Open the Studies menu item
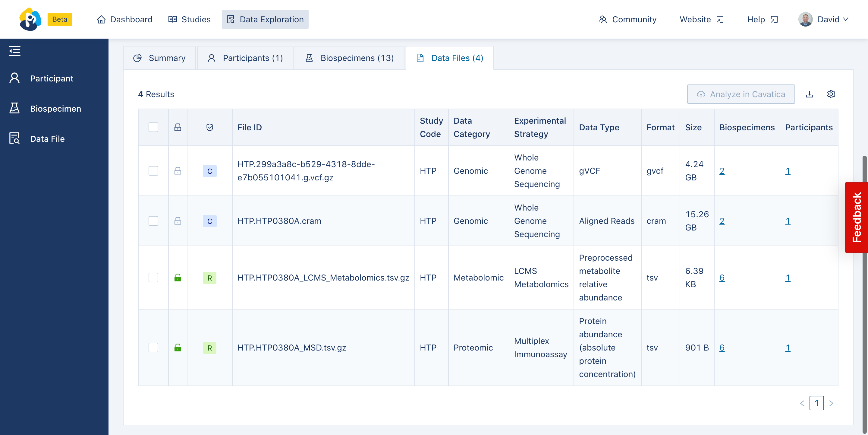The image size is (868, 435). tap(190, 19)
